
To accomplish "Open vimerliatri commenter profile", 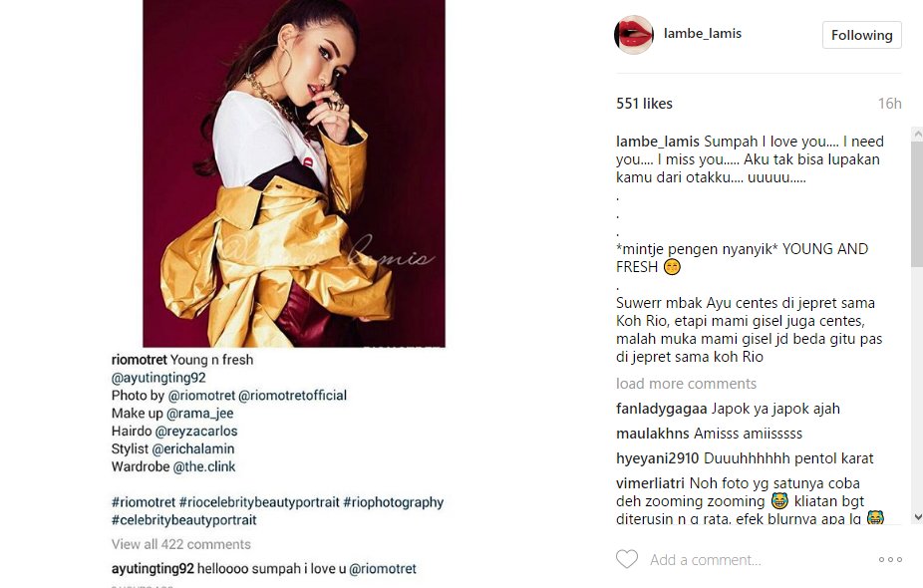I will click(x=651, y=483).
